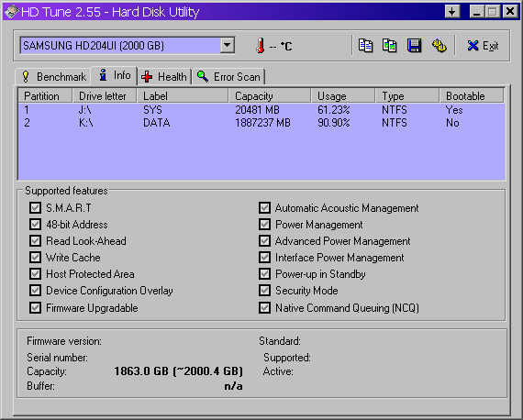Click the Usage column header

click(343, 96)
